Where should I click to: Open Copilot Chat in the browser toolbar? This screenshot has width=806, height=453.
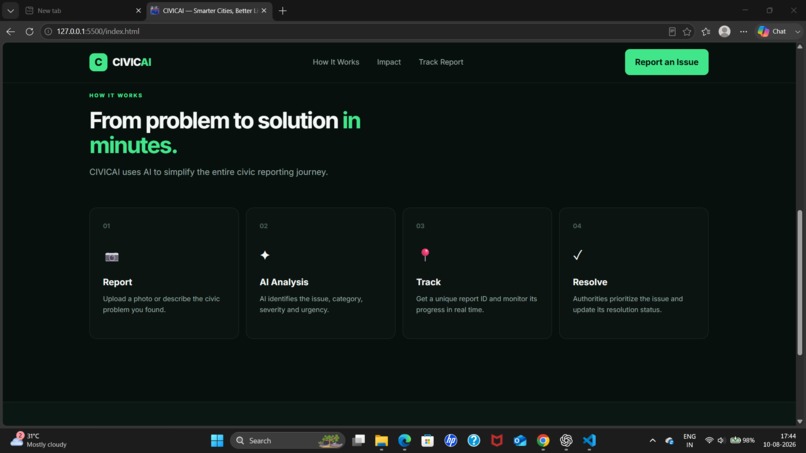tap(773, 31)
